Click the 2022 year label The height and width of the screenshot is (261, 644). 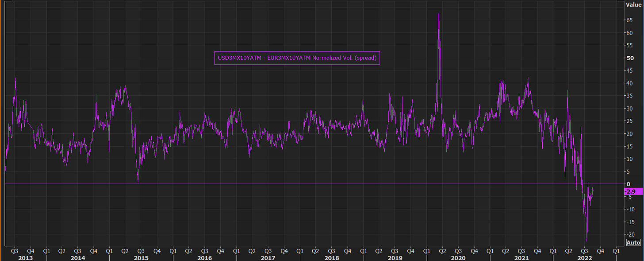click(585, 257)
